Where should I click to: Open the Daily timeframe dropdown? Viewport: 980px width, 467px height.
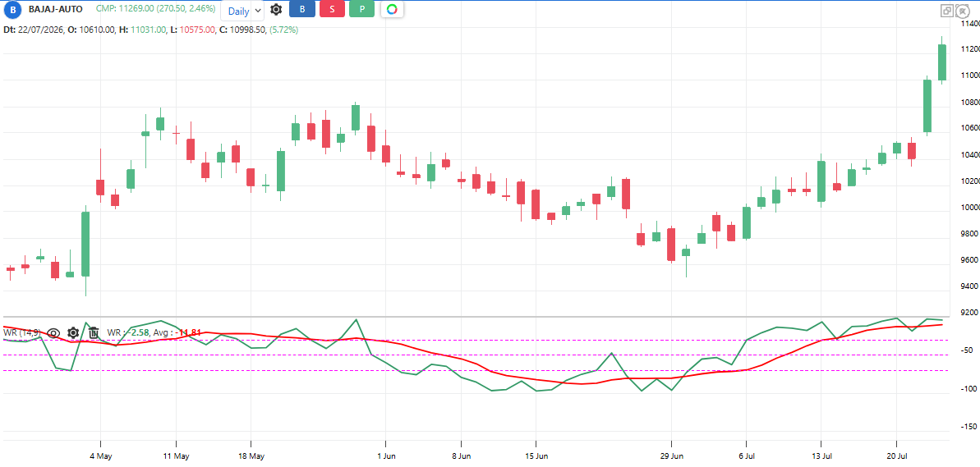pyautogui.click(x=242, y=11)
